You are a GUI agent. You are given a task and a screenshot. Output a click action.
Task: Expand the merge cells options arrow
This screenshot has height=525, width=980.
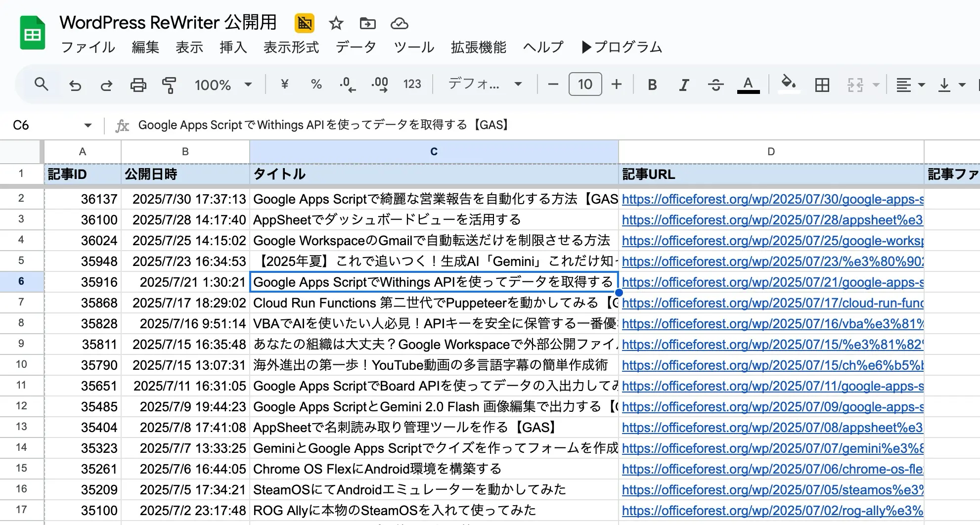(x=876, y=85)
